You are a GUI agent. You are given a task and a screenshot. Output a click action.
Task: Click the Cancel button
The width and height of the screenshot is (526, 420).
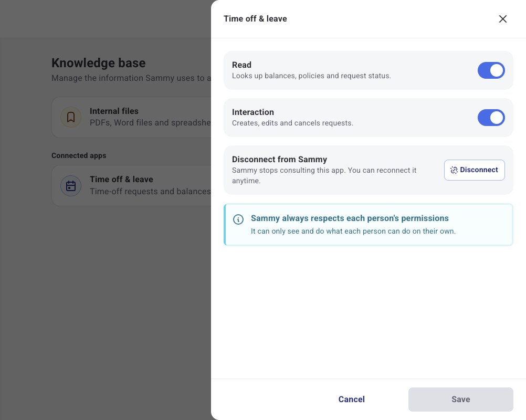(x=351, y=399)
